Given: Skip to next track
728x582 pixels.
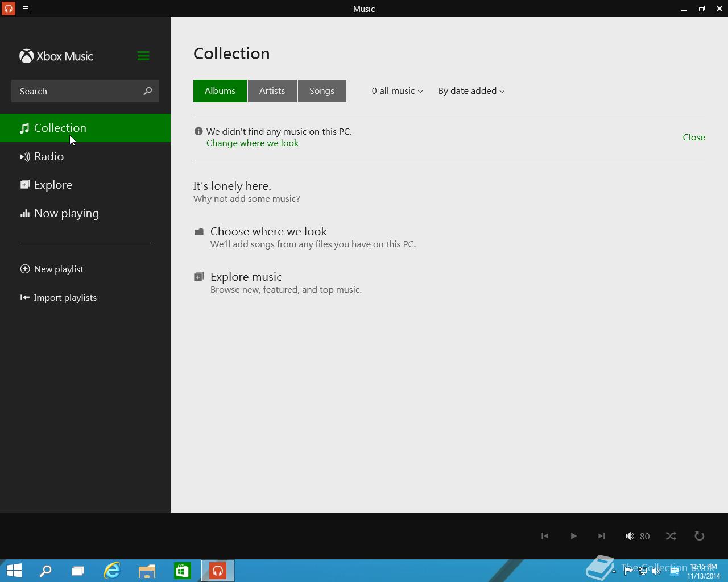Looking at the screenshot, I should 602,536.
